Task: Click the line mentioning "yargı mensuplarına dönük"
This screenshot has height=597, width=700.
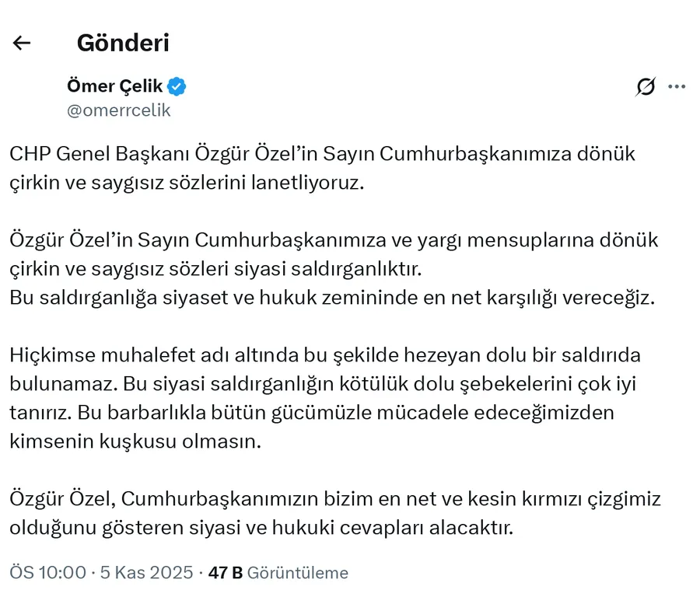Action: pos(334,239)
